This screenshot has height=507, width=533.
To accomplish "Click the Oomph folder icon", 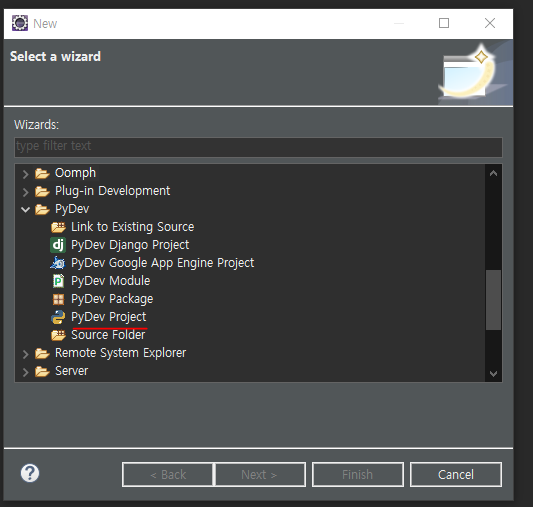I will (42, 173).
